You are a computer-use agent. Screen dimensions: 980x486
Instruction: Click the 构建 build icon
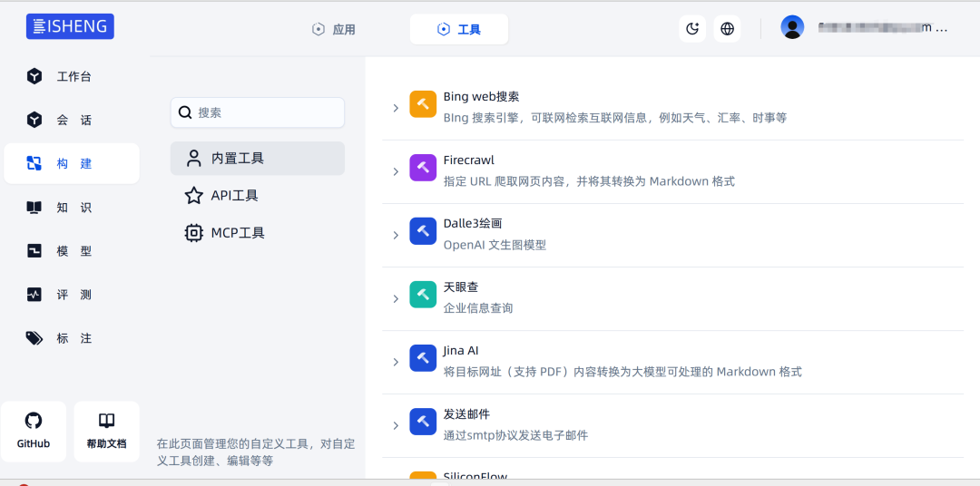click(34, 164)
